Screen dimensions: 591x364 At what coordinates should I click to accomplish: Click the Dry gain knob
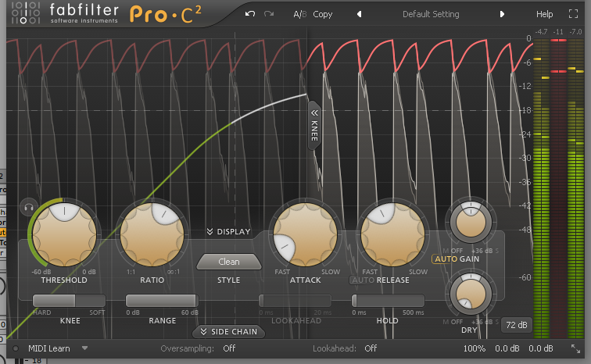[471, 294]
